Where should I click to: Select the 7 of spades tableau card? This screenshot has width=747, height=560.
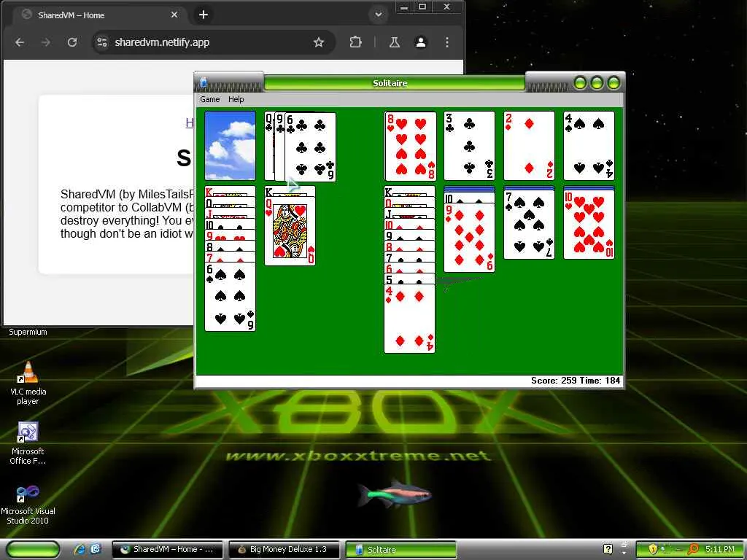coord(530,225)
